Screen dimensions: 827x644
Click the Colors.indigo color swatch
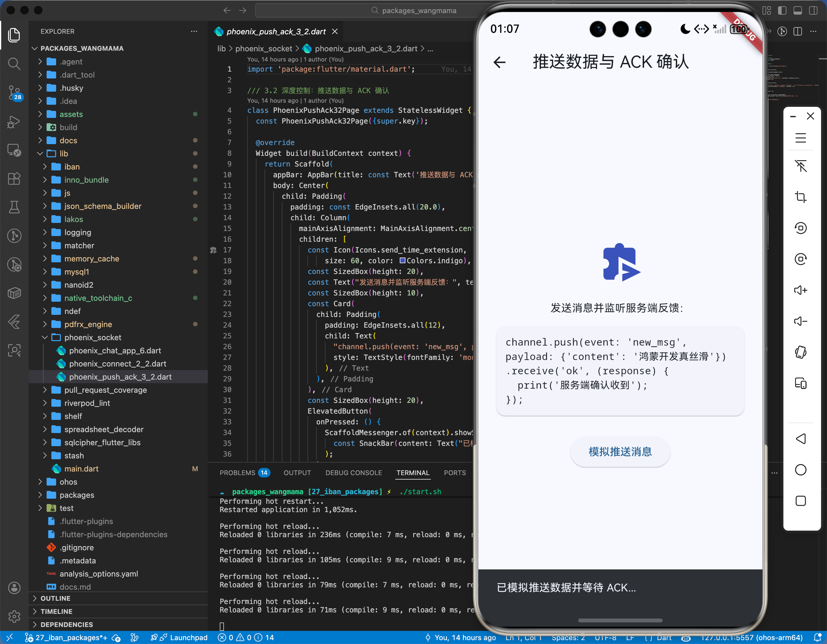click(x=402, y=261)
